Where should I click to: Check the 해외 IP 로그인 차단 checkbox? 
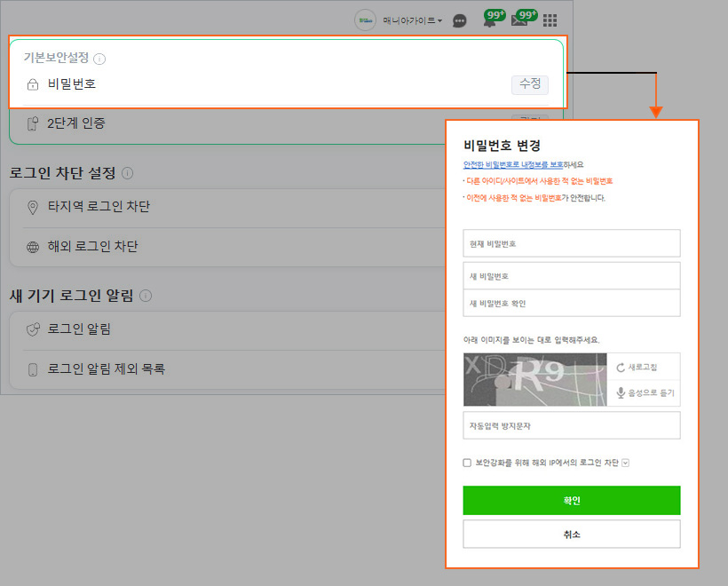[468, 463]
